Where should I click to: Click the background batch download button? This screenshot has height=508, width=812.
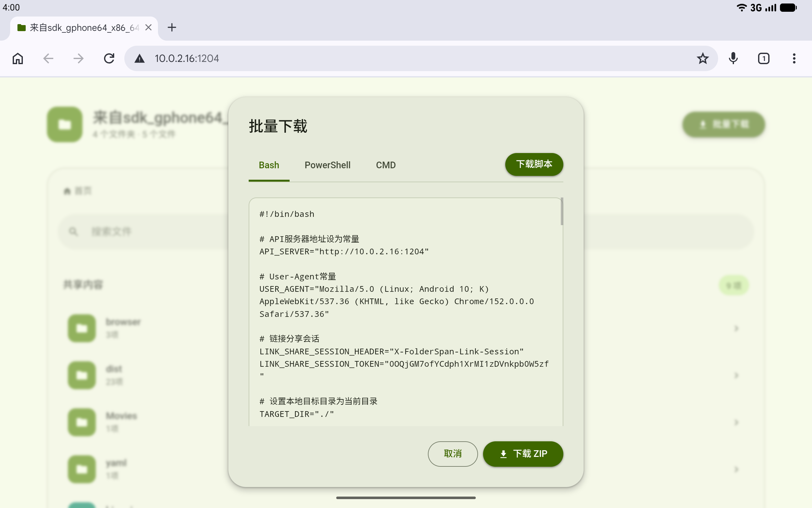click(724, 125)
